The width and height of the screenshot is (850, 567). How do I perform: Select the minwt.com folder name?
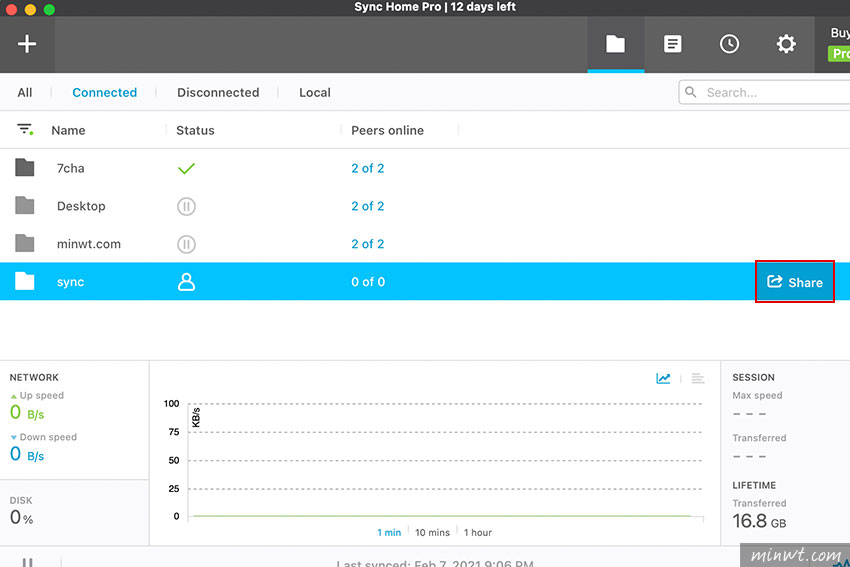[x=89, y=244]
